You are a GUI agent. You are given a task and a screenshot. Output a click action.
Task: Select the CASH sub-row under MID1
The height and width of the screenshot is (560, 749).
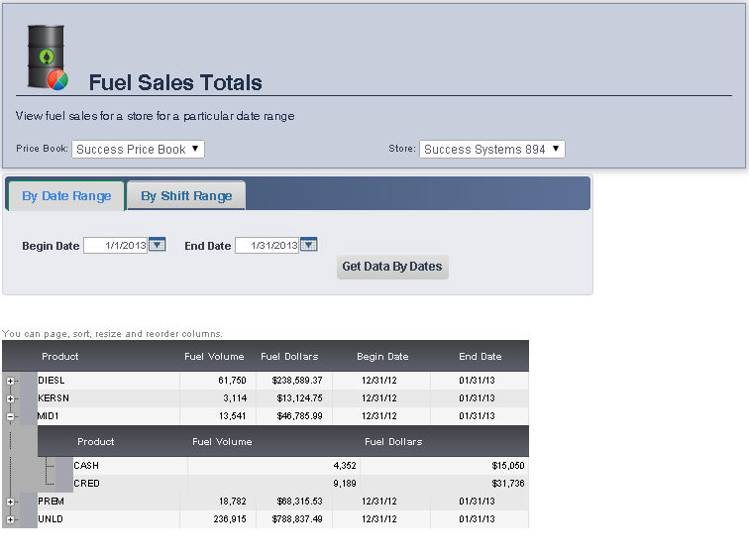86,466
